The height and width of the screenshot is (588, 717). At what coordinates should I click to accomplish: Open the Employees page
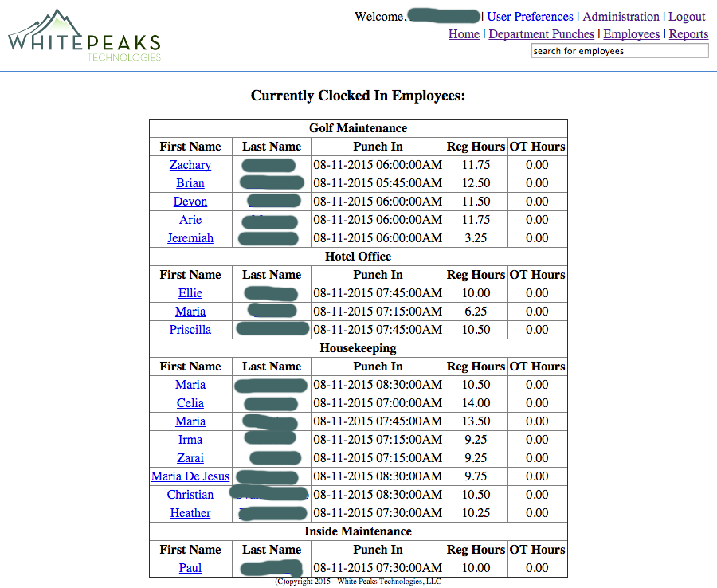(x=632, y=33)
